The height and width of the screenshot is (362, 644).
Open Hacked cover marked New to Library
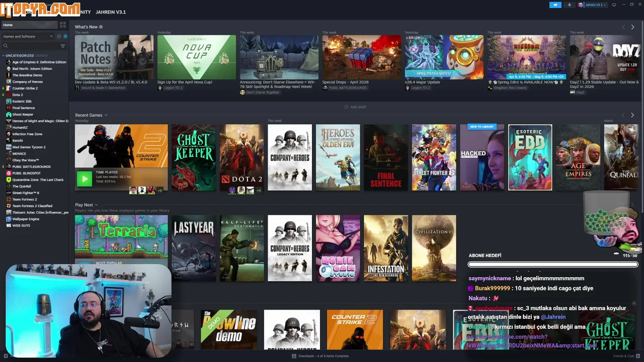click(x=482, y=157)
